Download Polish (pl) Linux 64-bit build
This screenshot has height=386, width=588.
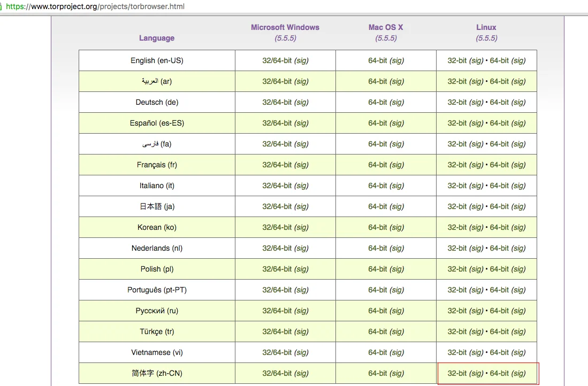tap(499, 269)
